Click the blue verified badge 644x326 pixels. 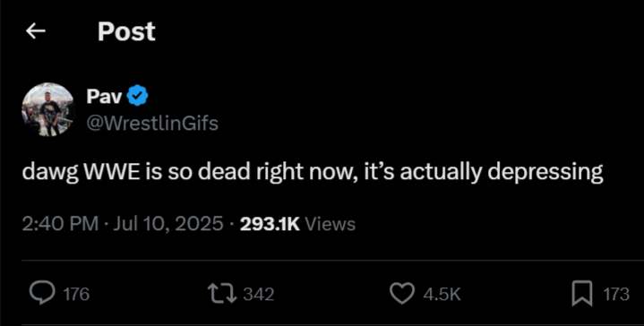137,96
